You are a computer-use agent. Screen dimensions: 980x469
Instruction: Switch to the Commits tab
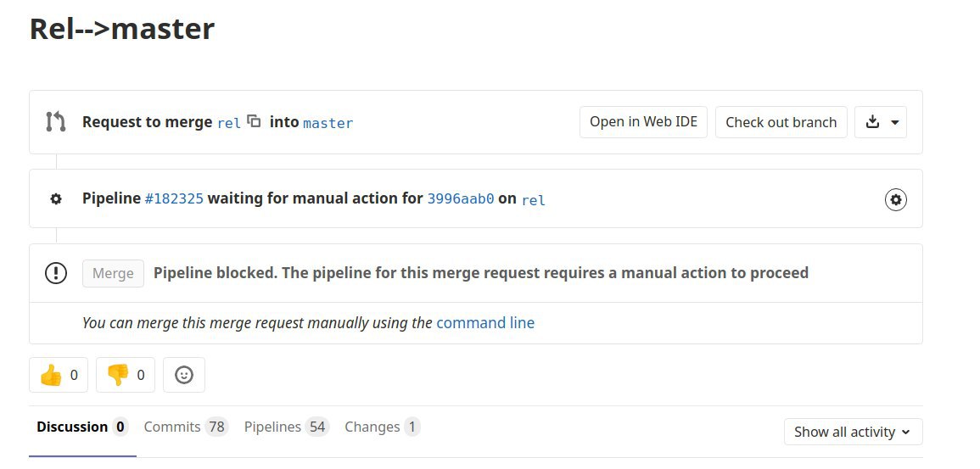(186, 427)
